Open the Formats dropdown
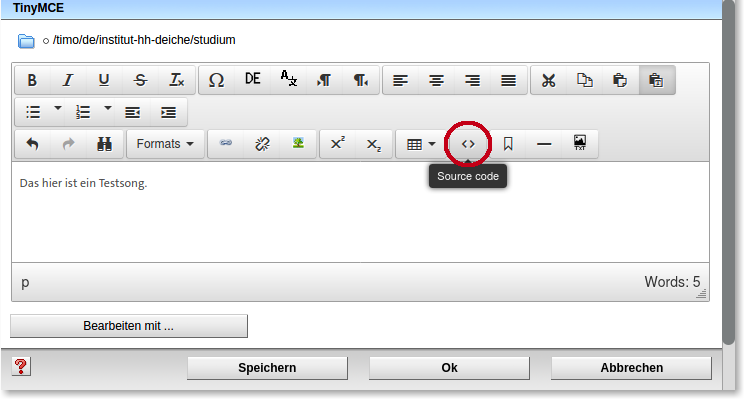This screenshot has width=744, height=399. [165, 144]
